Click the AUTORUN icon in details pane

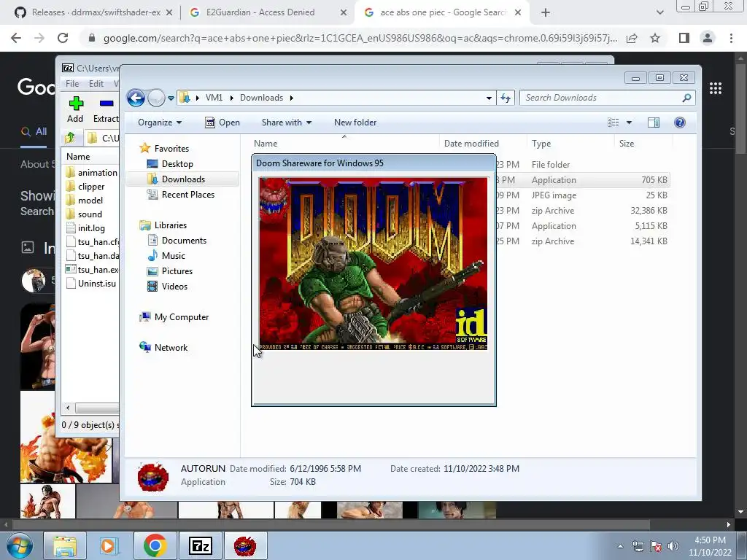click(153, 477)
